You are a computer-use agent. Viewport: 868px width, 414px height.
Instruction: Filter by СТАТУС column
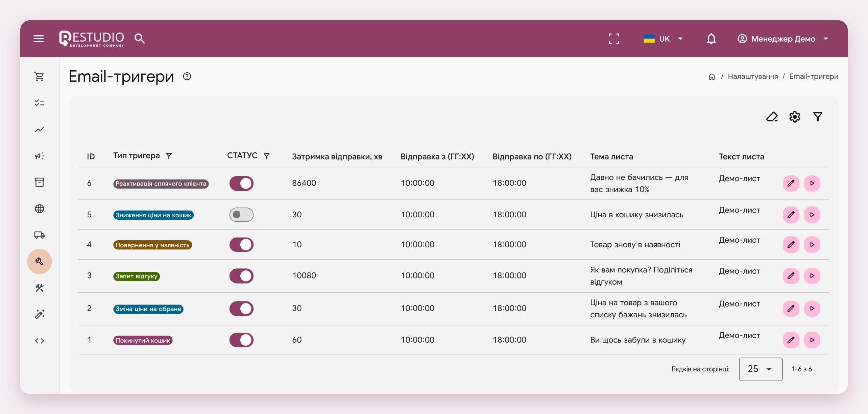pos(266,156)
